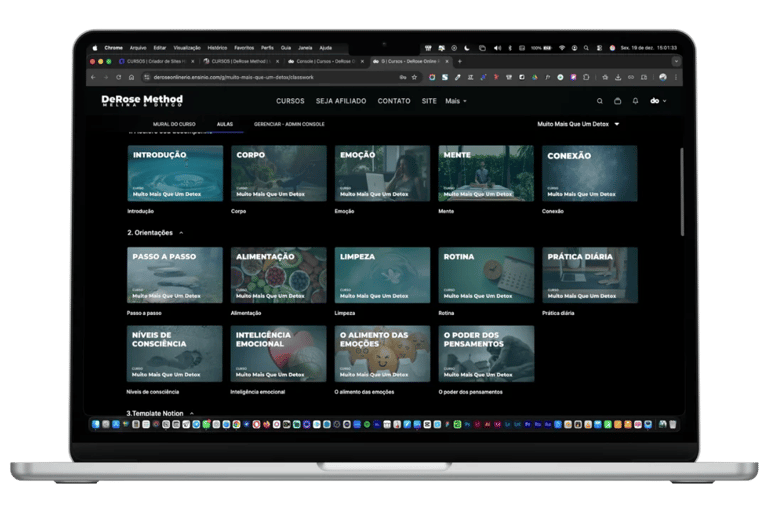Screen dimensions: 768x512
Task: Collapse the '3.Template Notion' section
Action: pyautogui.click(x=192, y=414)
